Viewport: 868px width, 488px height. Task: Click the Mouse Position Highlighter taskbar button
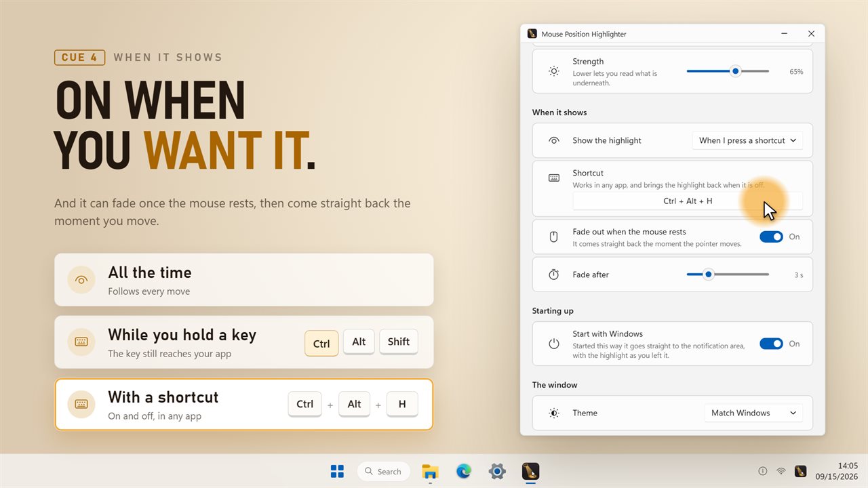[x=530, y=471]
